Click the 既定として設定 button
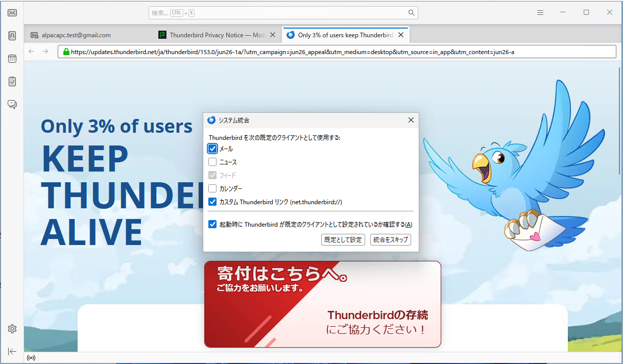Viewport: 623px width, 364px height. pyautogui.click(x=343, y=239)
